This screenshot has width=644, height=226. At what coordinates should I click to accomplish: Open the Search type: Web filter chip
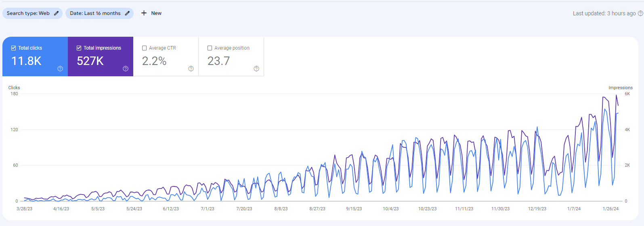click(28, 13)
